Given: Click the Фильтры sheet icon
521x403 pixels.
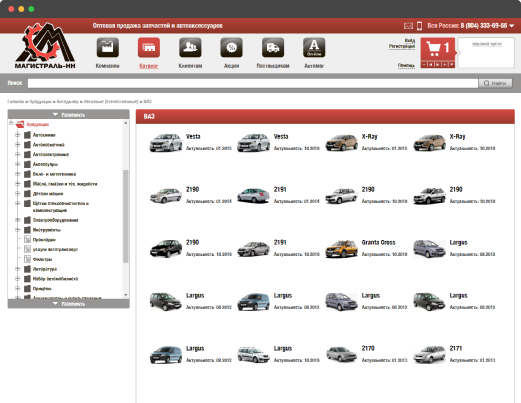Looking at the screenshot, I should pos(27,259).
